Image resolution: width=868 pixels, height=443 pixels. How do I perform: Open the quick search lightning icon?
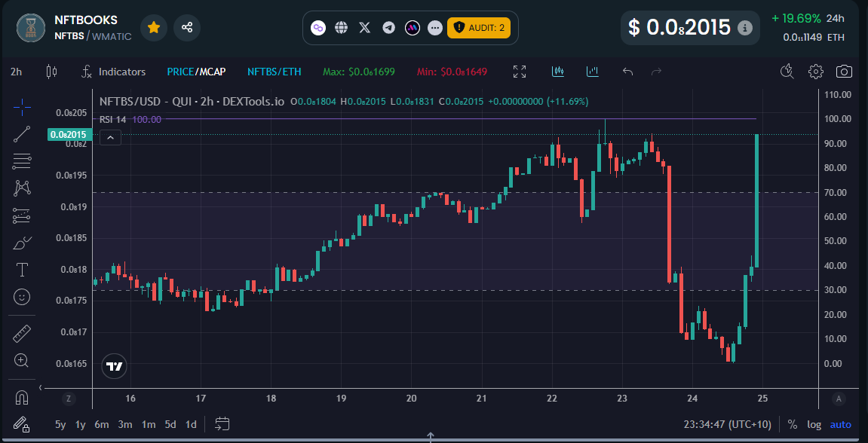(787, 72)
